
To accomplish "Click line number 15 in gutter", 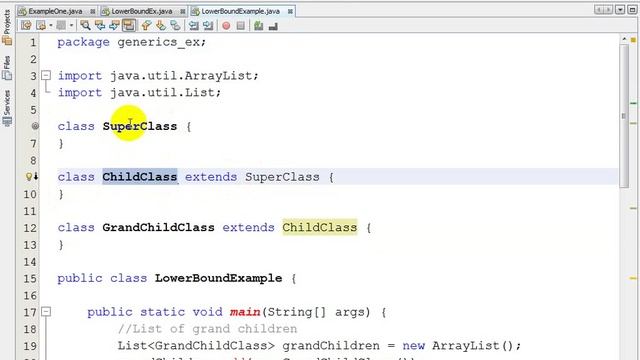I will pyautogui.click(x=30, y=278).
